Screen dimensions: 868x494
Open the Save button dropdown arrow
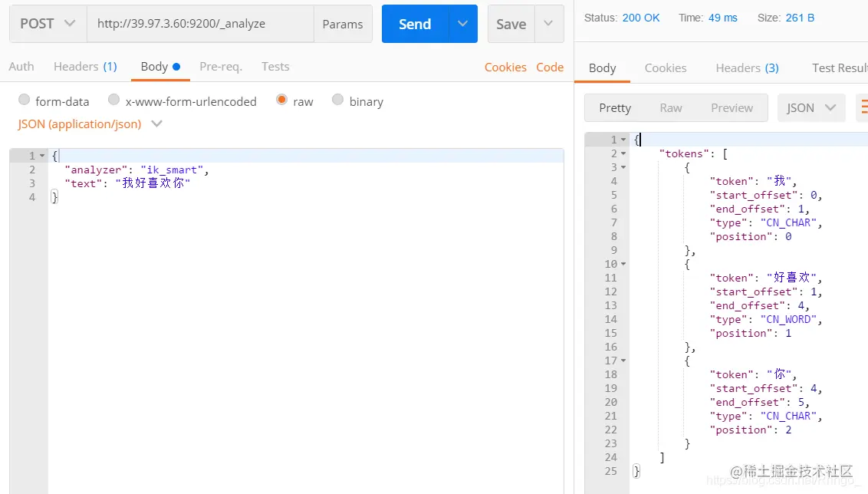pos(548,24)
